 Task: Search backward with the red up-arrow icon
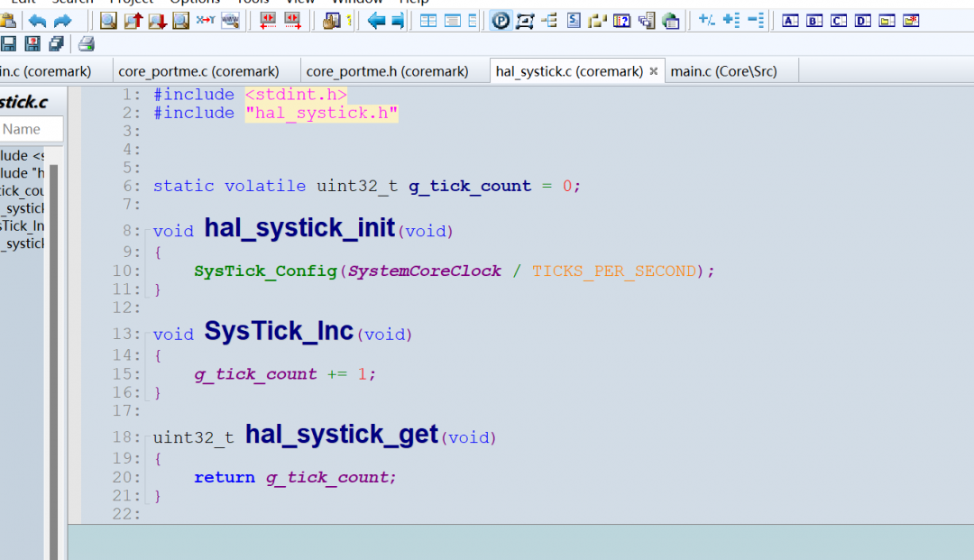(x=133, y=21)
